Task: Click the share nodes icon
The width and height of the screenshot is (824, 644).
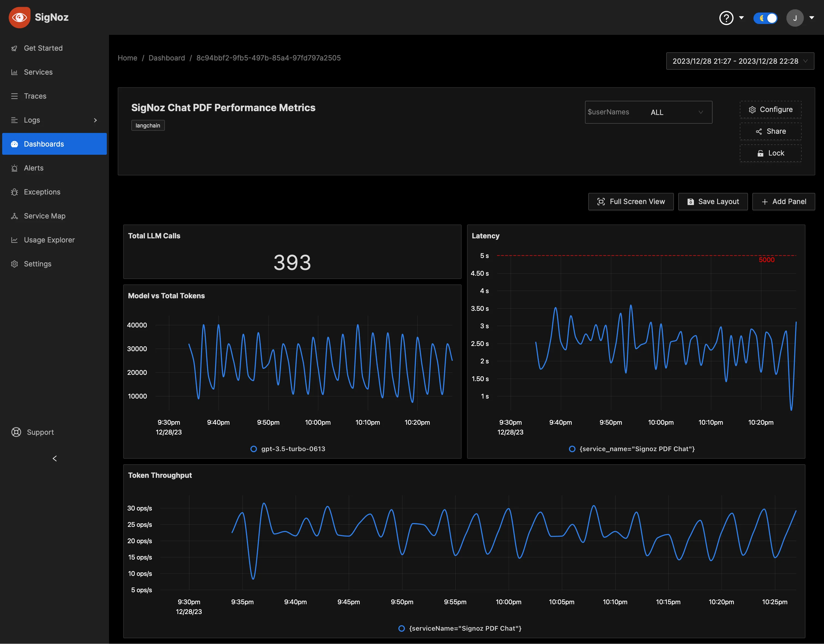Action: coord(759,132)
